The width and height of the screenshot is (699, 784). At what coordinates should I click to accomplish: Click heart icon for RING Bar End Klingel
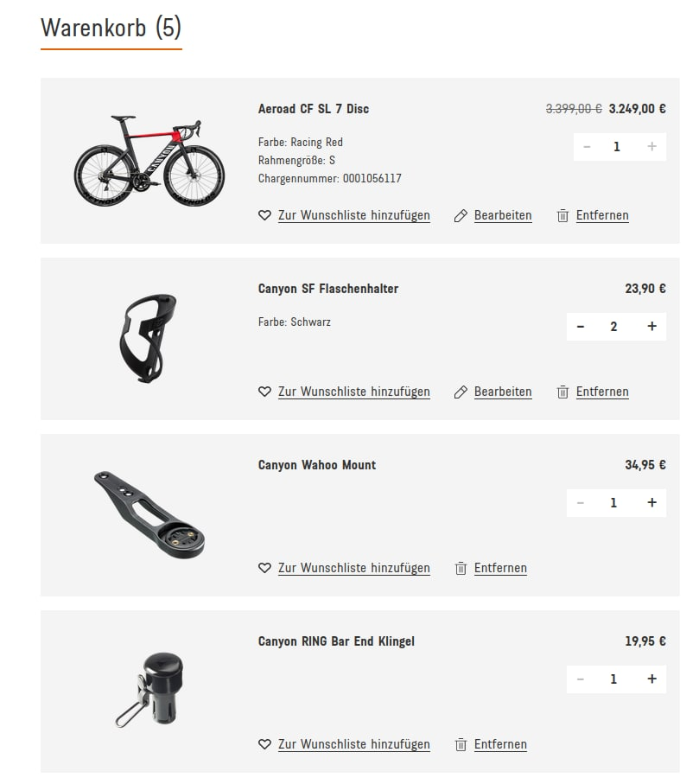click(x=265, y=744)
